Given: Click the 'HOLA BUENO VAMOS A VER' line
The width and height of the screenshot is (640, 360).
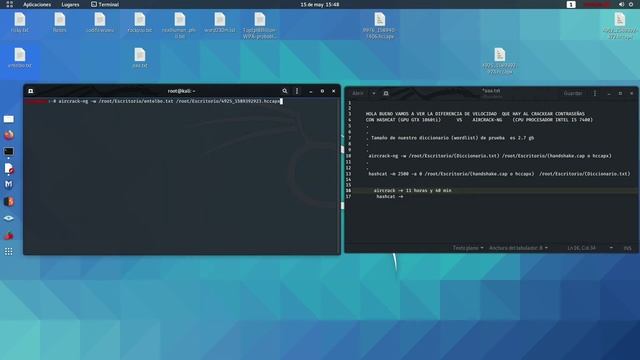Looking at the screenshot, I should [475, 114].
